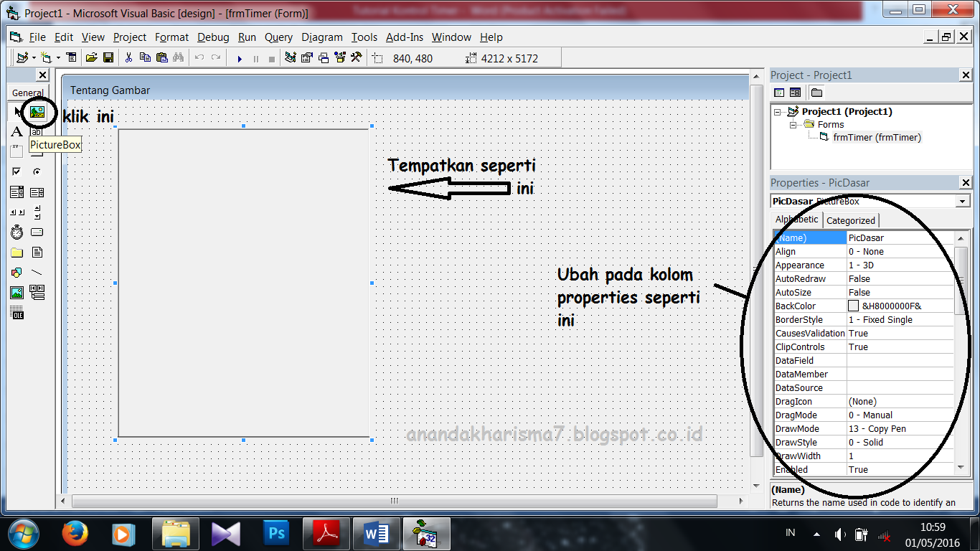This screenshot has width=980, height=551.
Task: Start the program using the Run toolbar icon
Action: point(240,58)
